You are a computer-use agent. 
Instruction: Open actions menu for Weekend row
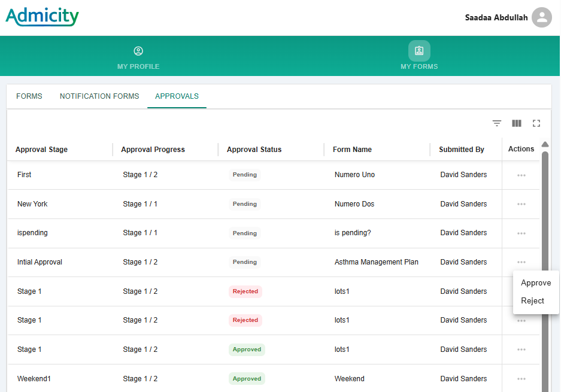[521, 379]
